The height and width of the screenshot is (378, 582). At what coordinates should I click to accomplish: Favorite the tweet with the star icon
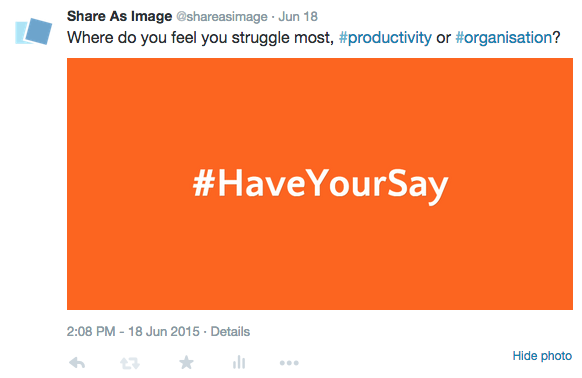tap(186, 362)
